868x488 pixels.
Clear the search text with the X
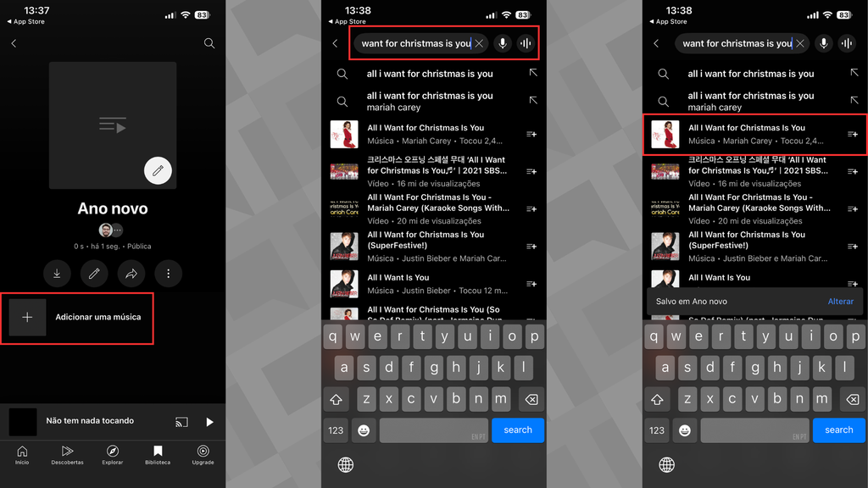tap(477, 43)
